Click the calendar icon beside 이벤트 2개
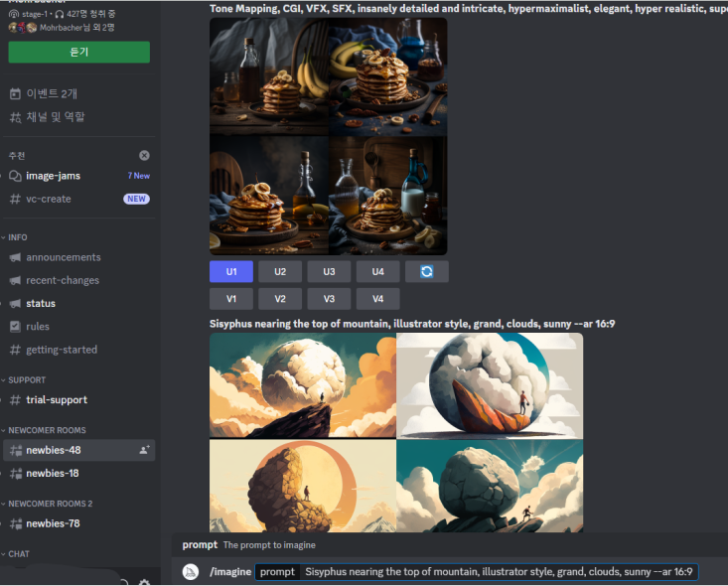This screenshot has height=586, width=728. [x=15, y=93]
